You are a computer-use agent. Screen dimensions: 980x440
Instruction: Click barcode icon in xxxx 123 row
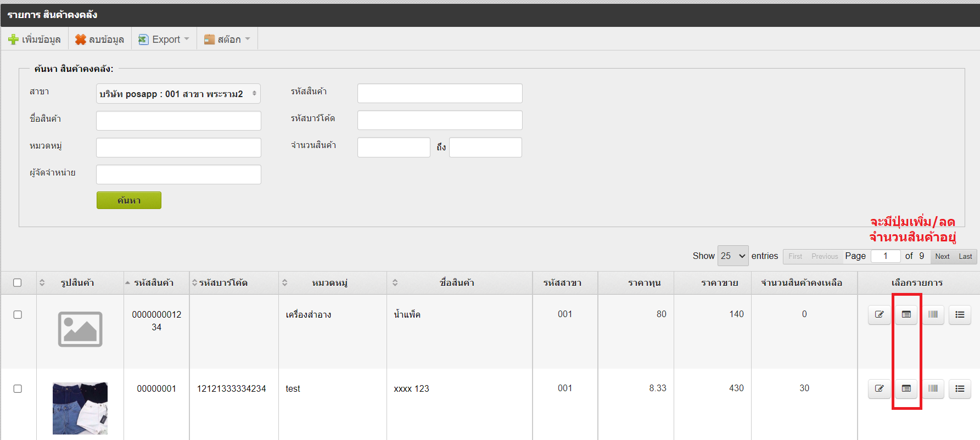[x=933, y=388]
